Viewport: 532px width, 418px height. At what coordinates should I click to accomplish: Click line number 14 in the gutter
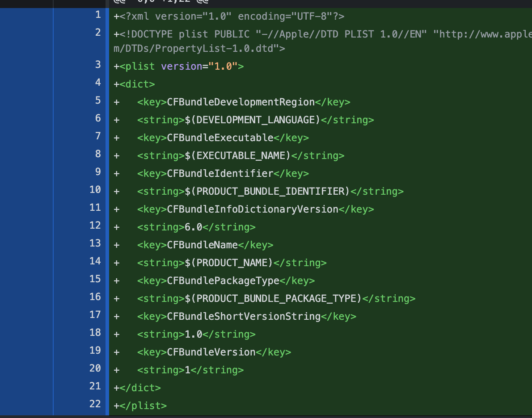pos(95,261)
